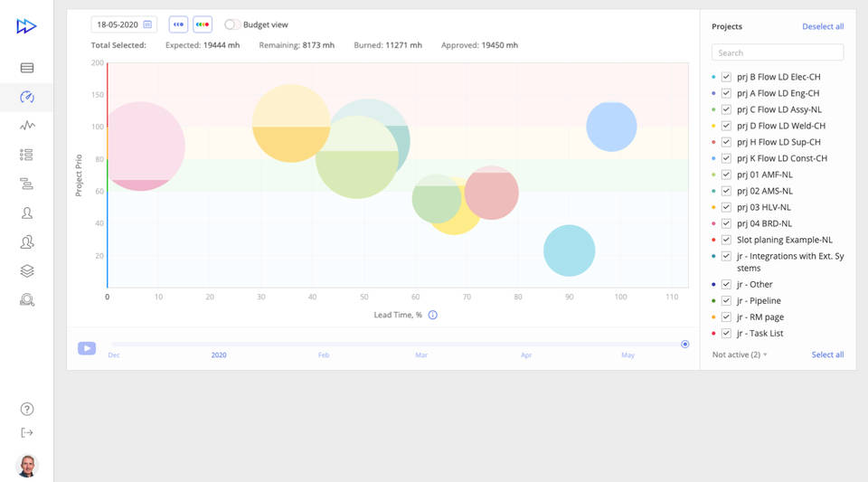Click the project Search field
The image size is (868, 482).
tap(777, 53)
